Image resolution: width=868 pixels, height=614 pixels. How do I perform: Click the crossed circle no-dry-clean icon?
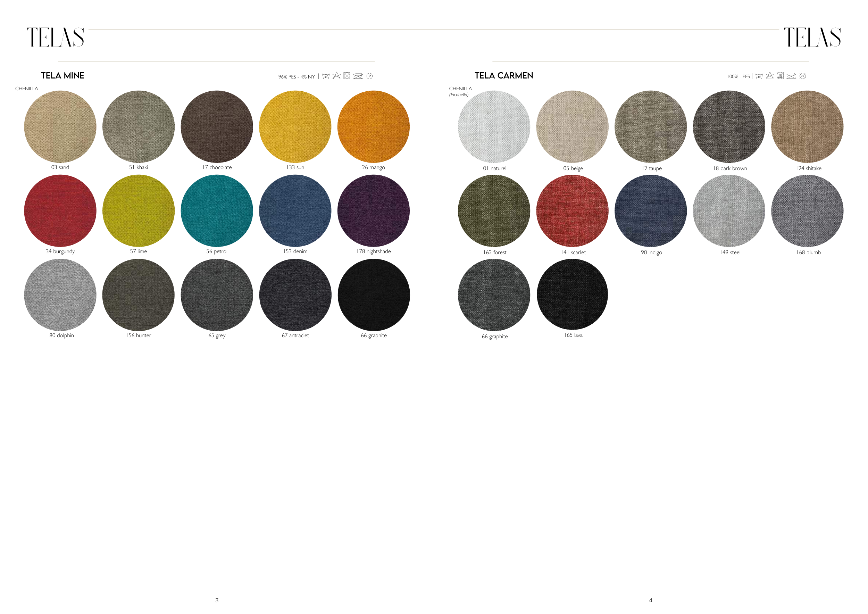pos(803,76)
